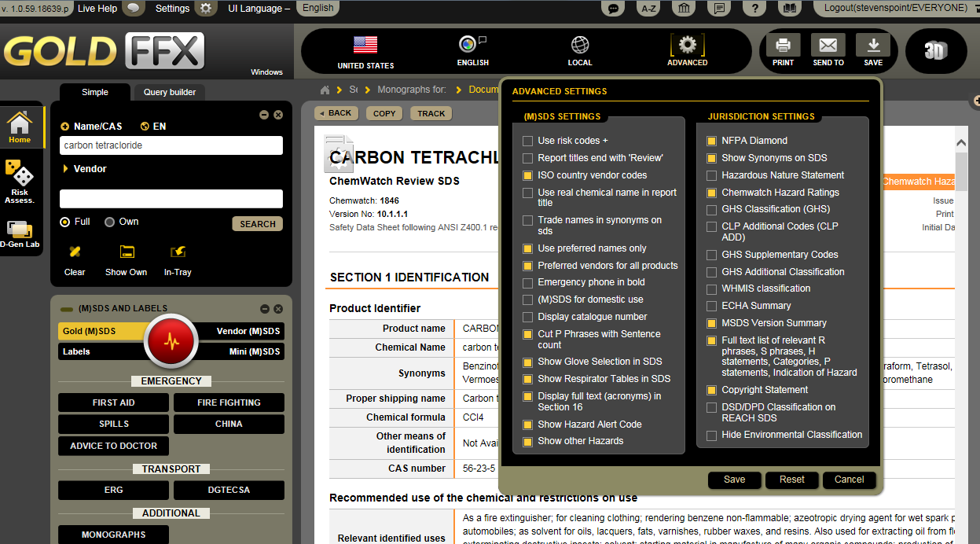Open the UI Language dropdown showing English
The width and height of the screenshot is (980, 544).
pos(317,8)
